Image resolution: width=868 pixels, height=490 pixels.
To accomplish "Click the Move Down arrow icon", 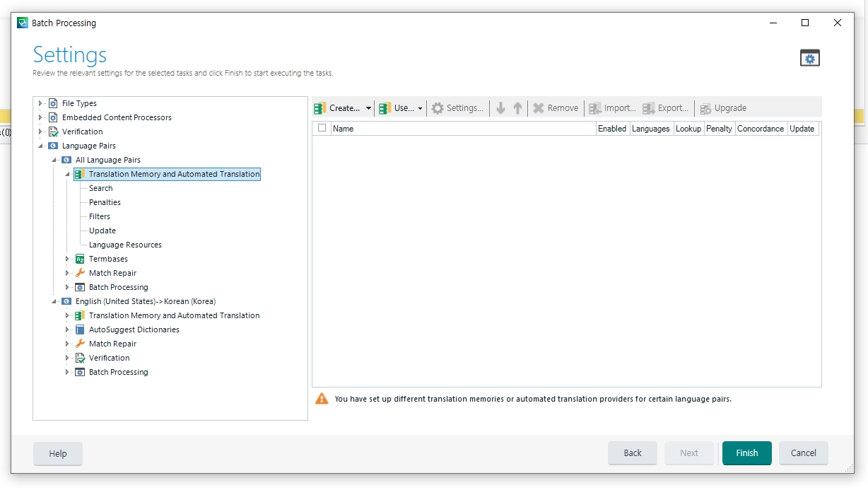I will click(x=500, y=108).
